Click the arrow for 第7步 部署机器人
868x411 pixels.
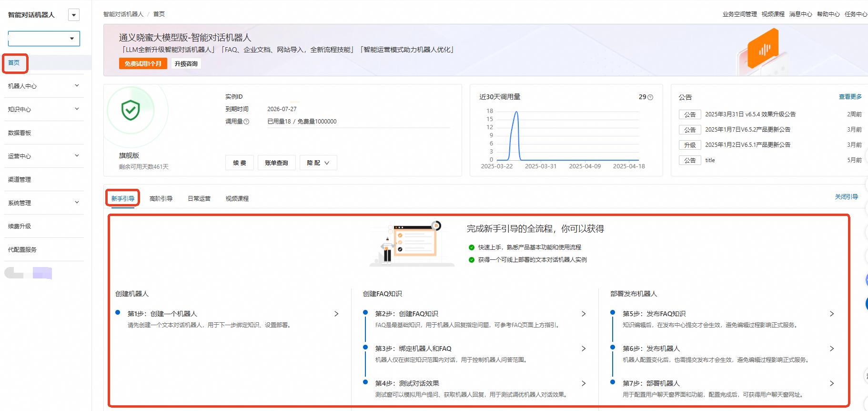pos(832,383)
